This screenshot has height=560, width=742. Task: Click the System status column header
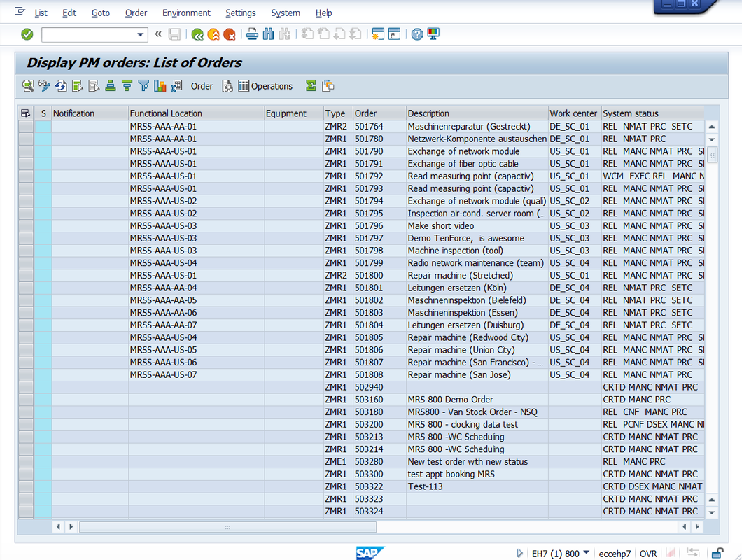click(x=652, y=113)
